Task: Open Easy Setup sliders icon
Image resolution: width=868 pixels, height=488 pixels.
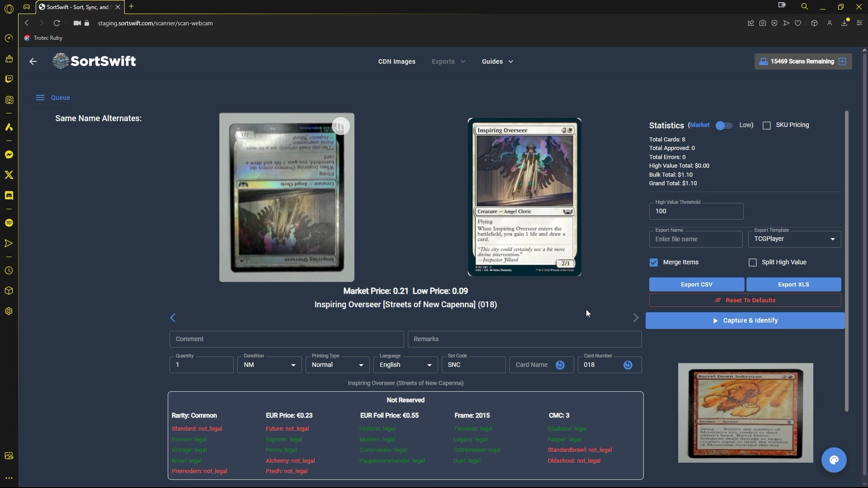Action: point(859,23)
